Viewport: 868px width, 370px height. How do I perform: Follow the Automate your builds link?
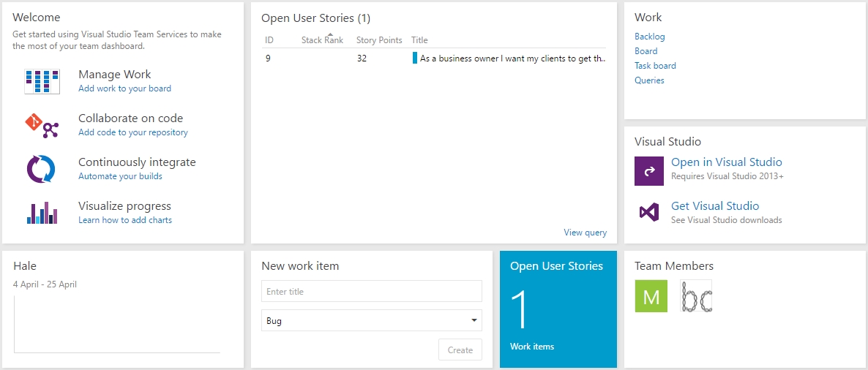tap(120, 176)
